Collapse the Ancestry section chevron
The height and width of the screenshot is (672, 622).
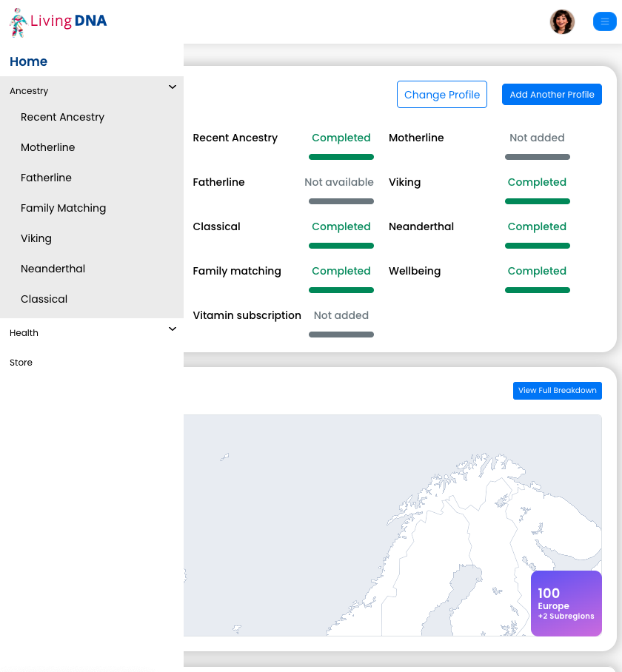[173, 87]
